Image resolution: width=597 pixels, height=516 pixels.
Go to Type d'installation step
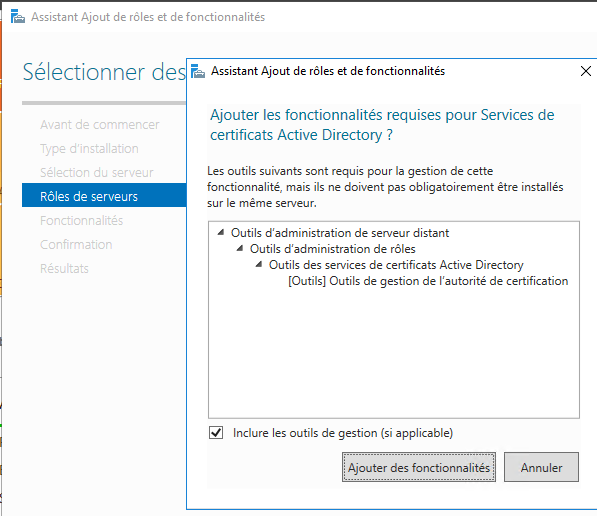89,149
